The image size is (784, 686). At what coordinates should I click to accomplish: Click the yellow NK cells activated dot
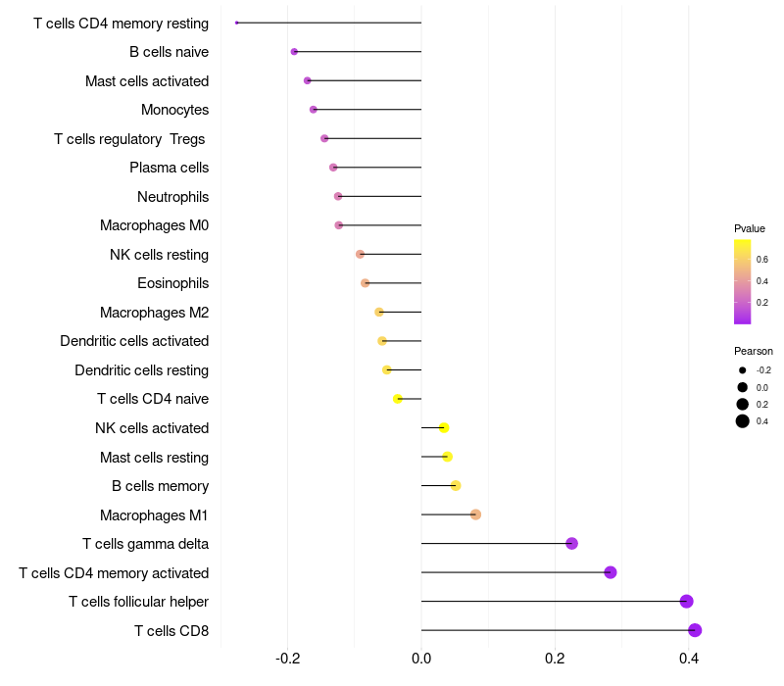[x=444, y=427]
